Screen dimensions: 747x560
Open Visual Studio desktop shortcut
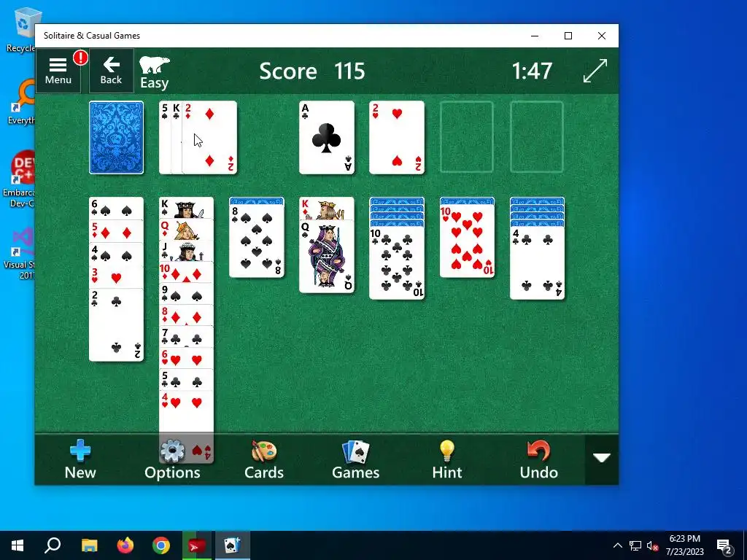[20, 253]
